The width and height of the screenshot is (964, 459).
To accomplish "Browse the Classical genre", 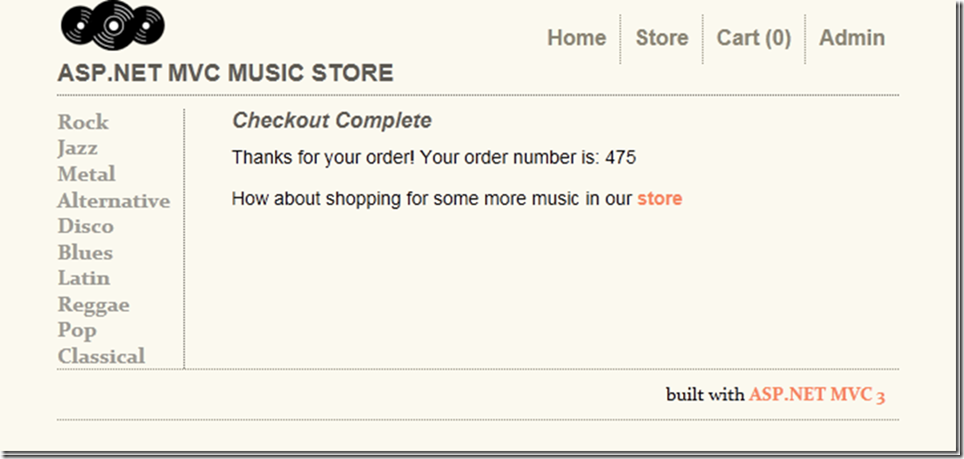I will [101, 356].
